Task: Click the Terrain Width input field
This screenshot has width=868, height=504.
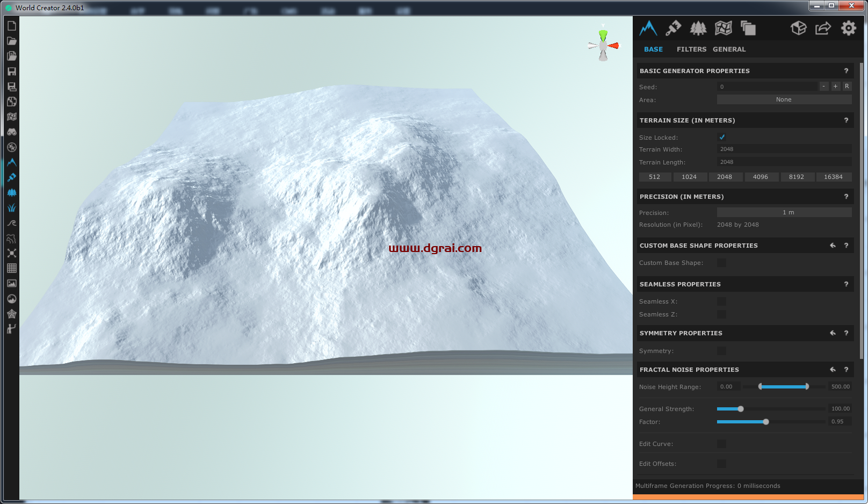Action: [784, 149]
